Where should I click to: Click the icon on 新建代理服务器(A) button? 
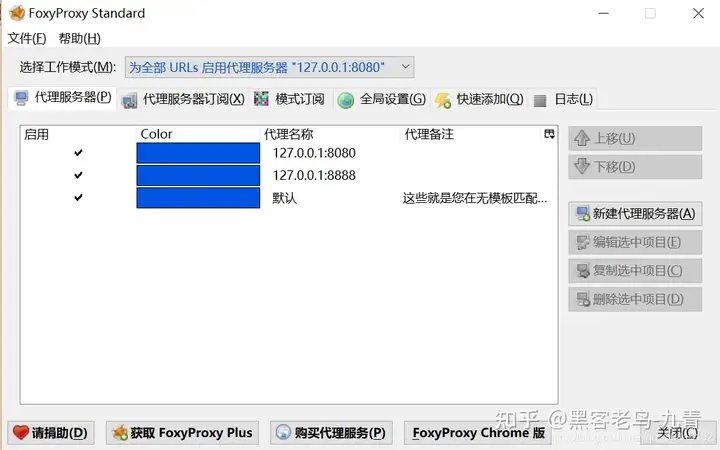click(x=583, y=214)
